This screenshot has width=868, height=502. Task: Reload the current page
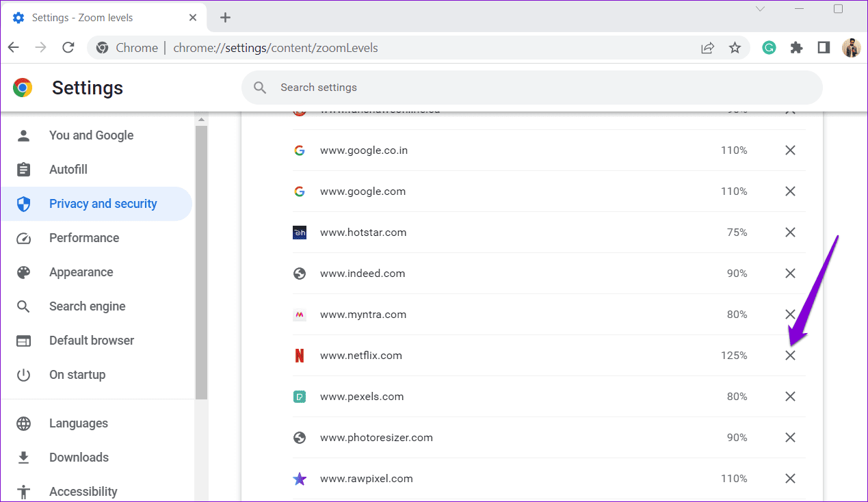click(68, 48)
